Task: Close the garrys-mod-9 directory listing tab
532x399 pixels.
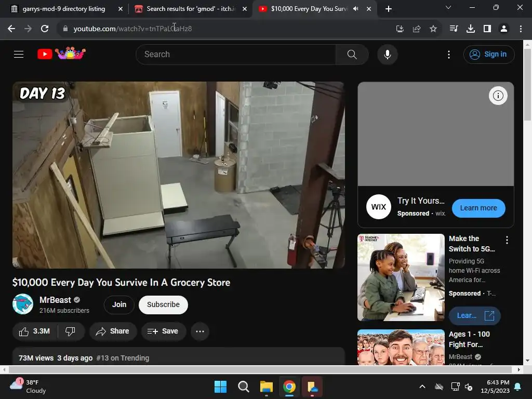Action: coord(121,9)
